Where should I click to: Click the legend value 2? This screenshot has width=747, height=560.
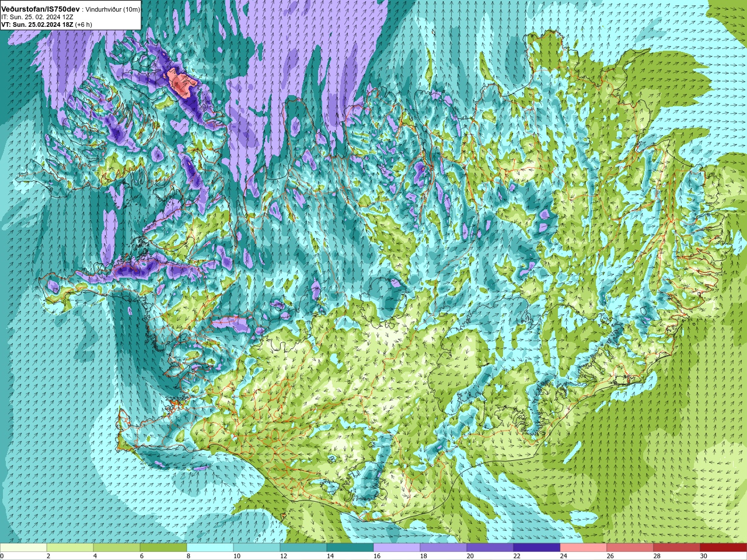click(x=48, y=556)
